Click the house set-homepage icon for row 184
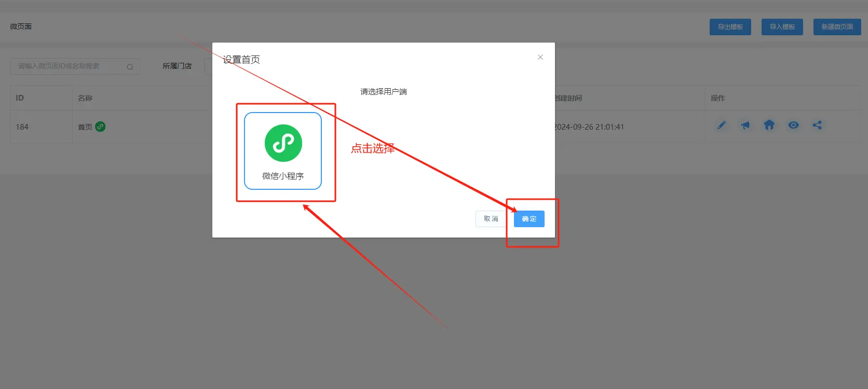 coord(769,125)
